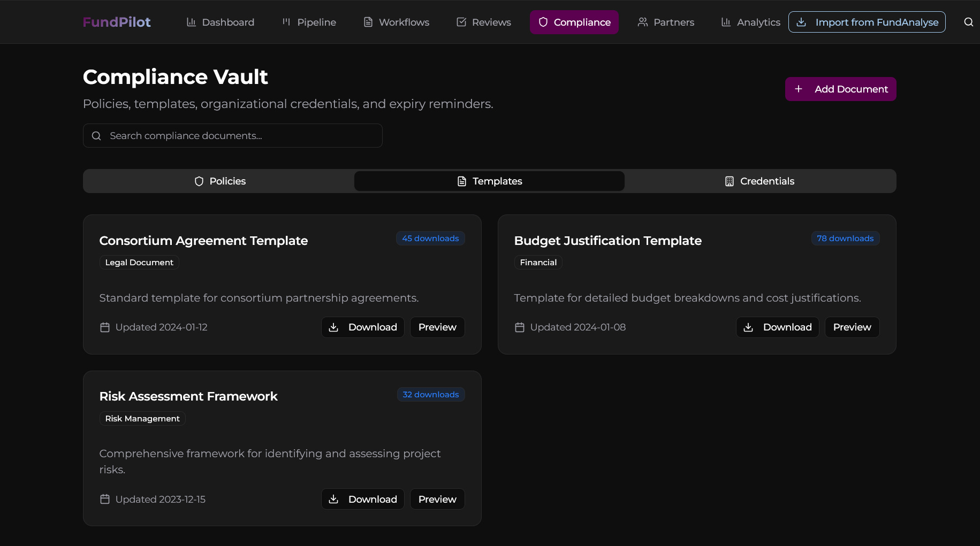Open Dashboard from the navigation bar
Image resolution: width=980 pixels, height=546 pixels.
[220, 22]
